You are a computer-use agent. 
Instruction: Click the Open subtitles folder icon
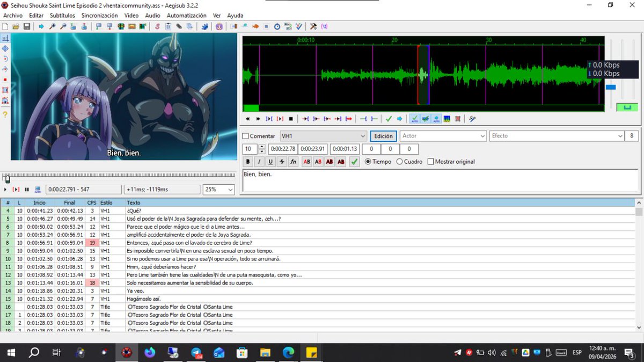16,26
